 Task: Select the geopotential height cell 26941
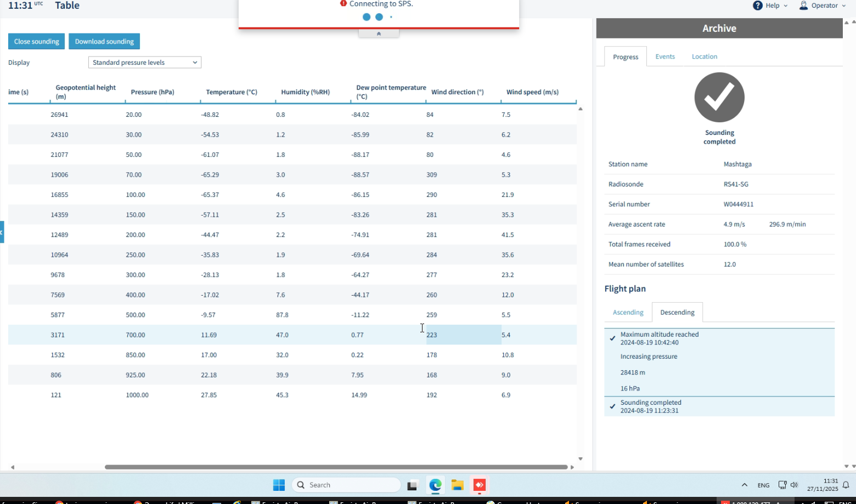[59, 115]
